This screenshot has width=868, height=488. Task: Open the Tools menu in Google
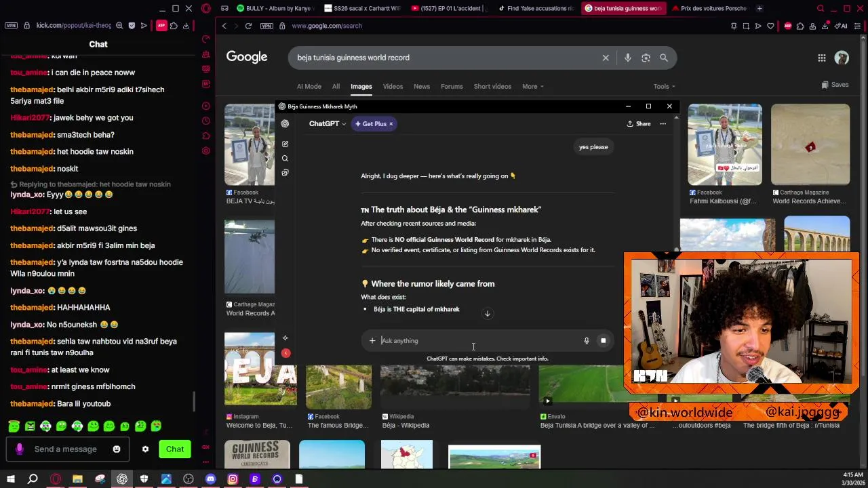coord(665,86)
